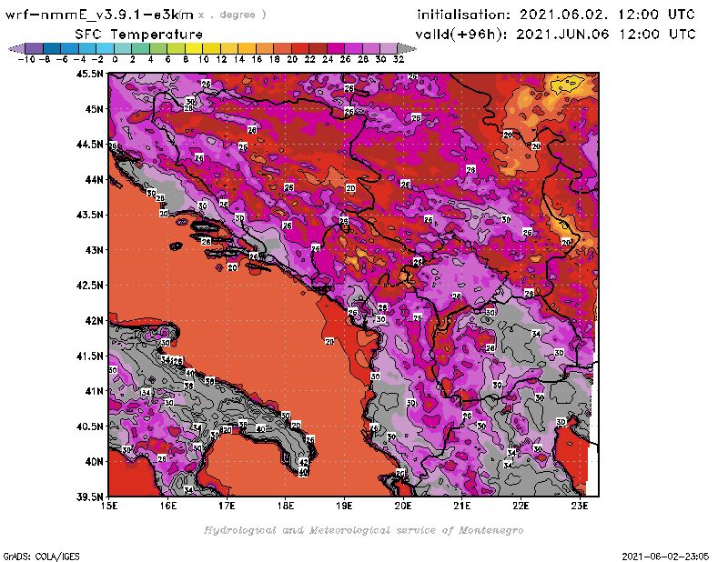
Task: Pick the pale mauve 30 to 32 swatch
Action: pos(389,48)
